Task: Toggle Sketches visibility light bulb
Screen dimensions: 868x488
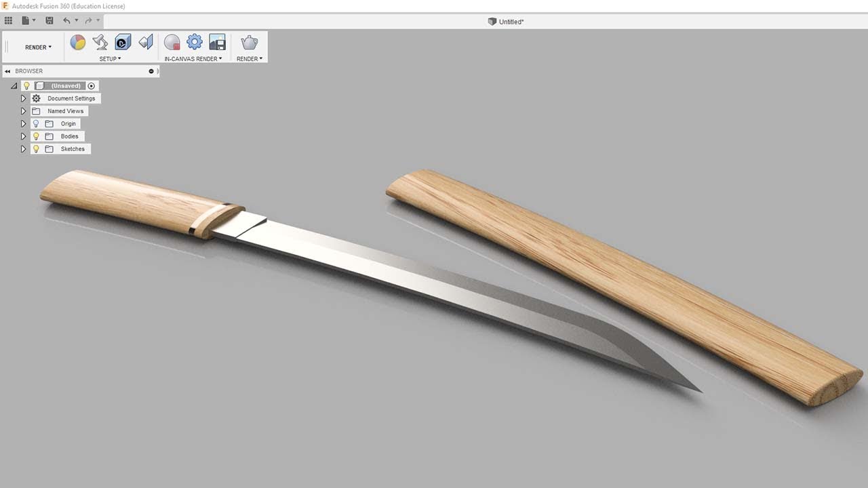Action: coord(36,149)
